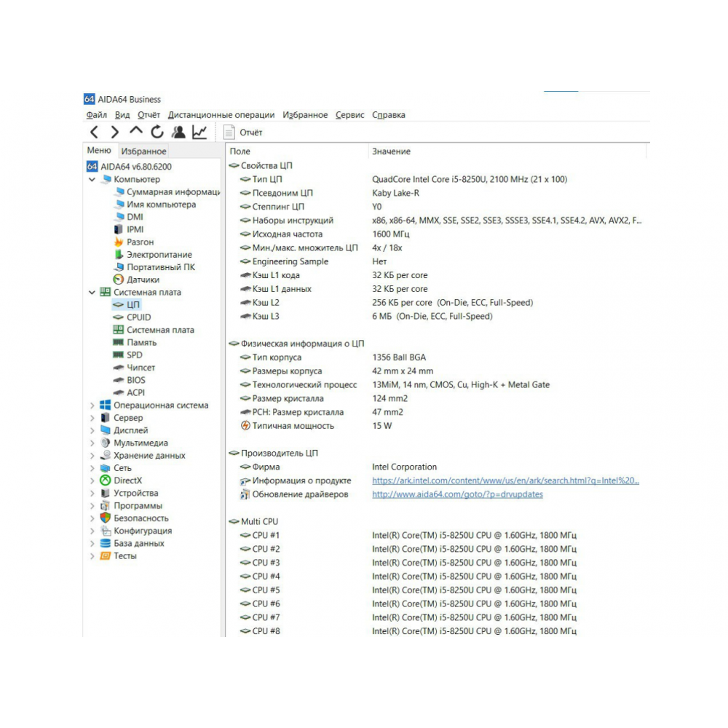
Task: Switch to the Меню sidebar tab
Action: pos(99,151)
